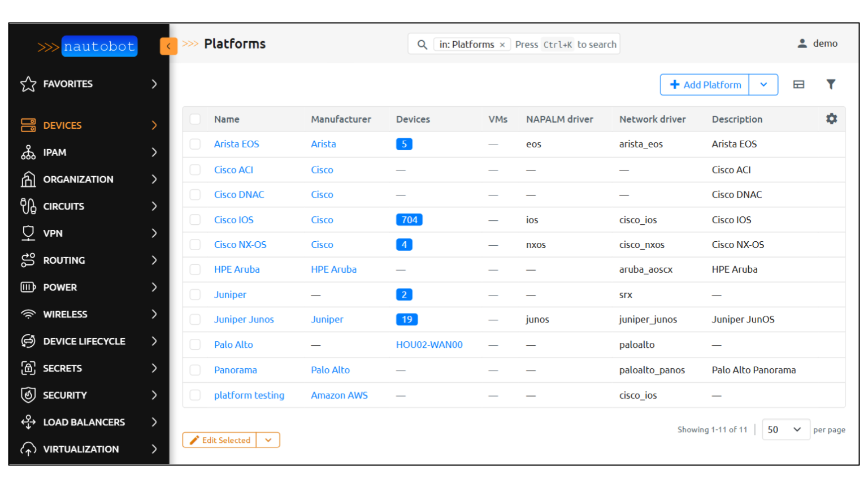Expand the Edit Selected dropdown
This screenshot has height=488, width=868.
tap(268, 439)
